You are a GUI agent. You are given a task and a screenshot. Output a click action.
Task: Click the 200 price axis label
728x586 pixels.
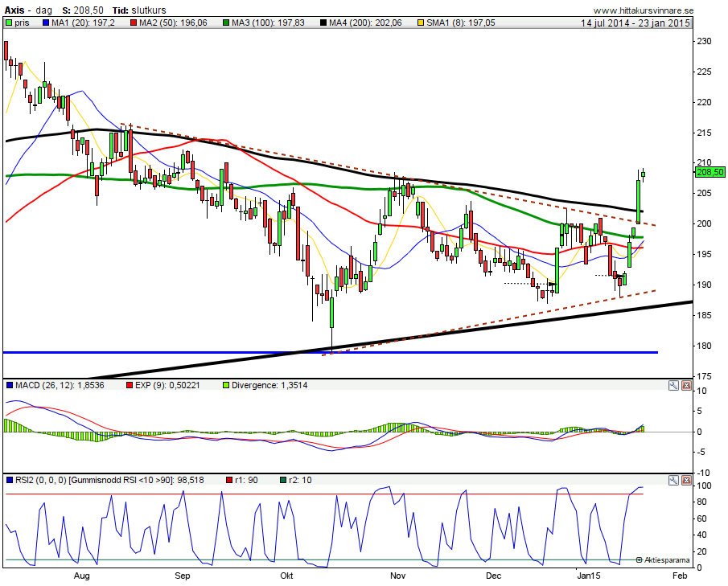(x=704, y=223)
